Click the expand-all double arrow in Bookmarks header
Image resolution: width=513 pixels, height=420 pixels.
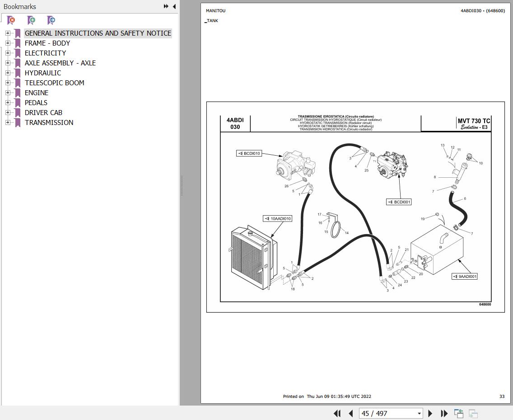(166, 6)
